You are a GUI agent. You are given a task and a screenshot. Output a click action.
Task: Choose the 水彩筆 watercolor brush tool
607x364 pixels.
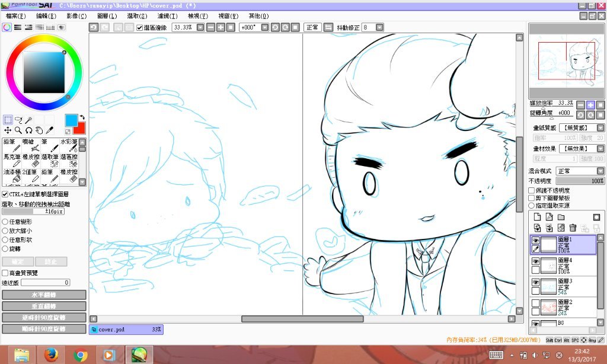pos(69,145)
